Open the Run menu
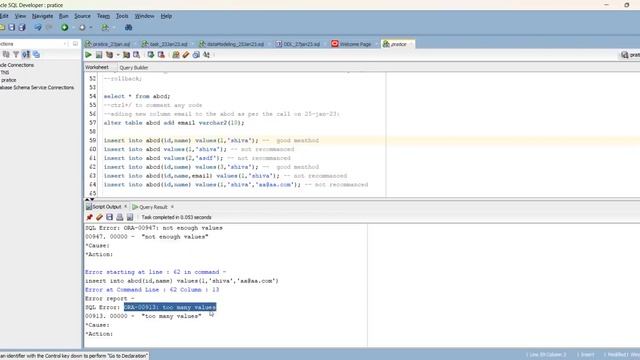Screen dimensions: 640x360 (64, 16)
